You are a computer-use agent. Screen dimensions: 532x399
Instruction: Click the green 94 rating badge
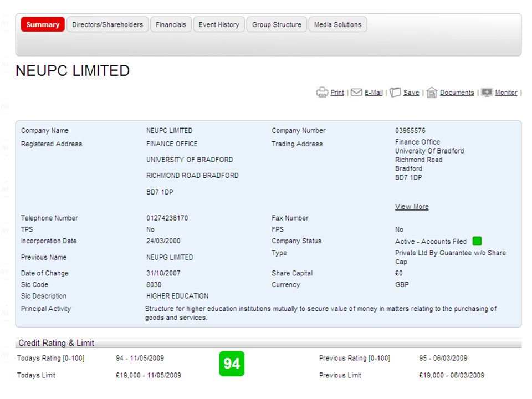click(x=232, y=364)
